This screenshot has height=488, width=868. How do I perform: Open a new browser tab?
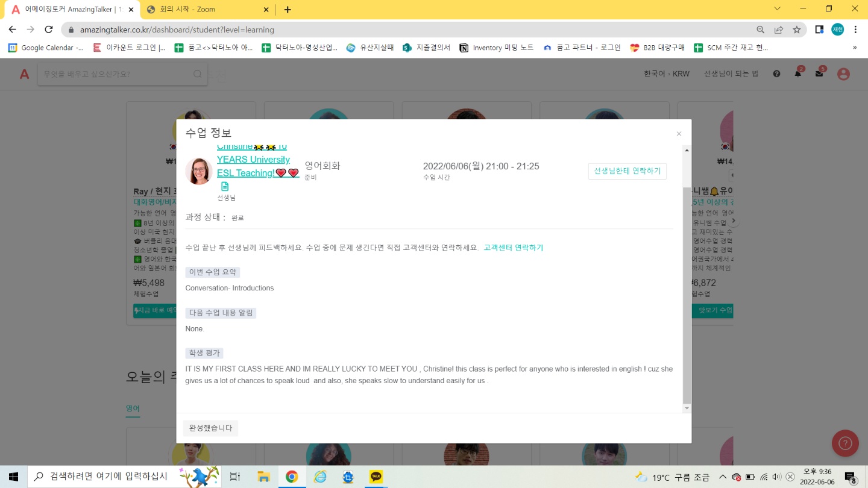(288, 10)
